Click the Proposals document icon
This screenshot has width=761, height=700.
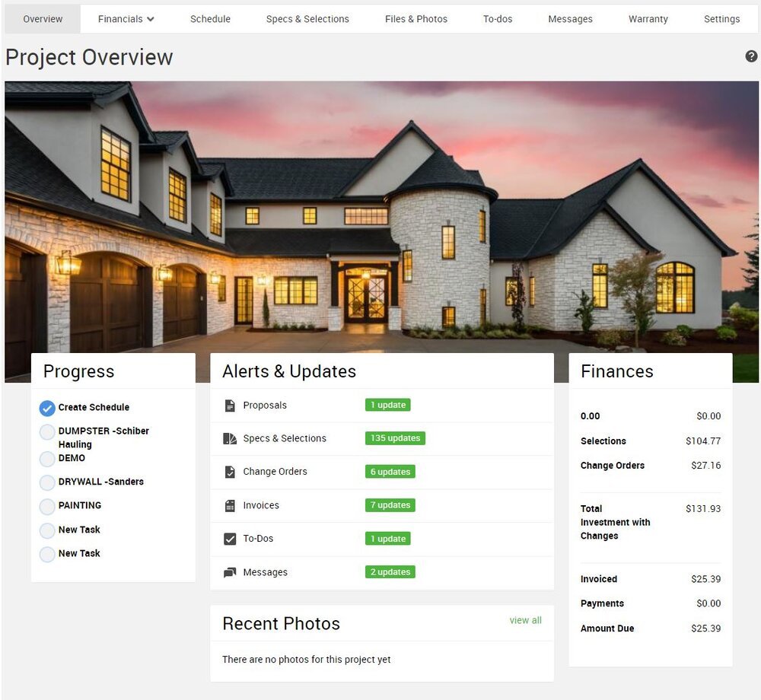(229, 405)
